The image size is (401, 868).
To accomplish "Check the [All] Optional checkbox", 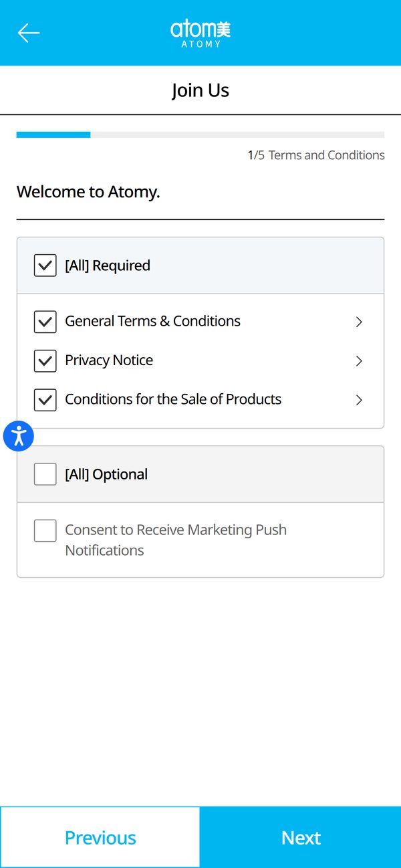I will (45, 474).
